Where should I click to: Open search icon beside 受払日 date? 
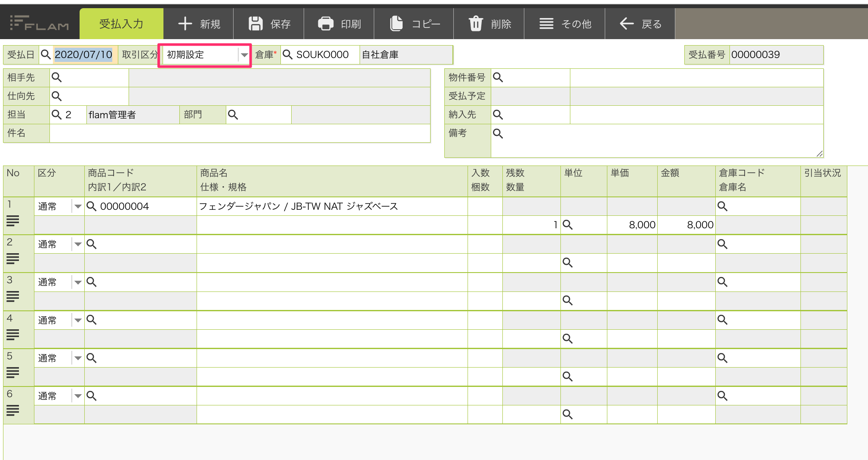tap(46, 55)
